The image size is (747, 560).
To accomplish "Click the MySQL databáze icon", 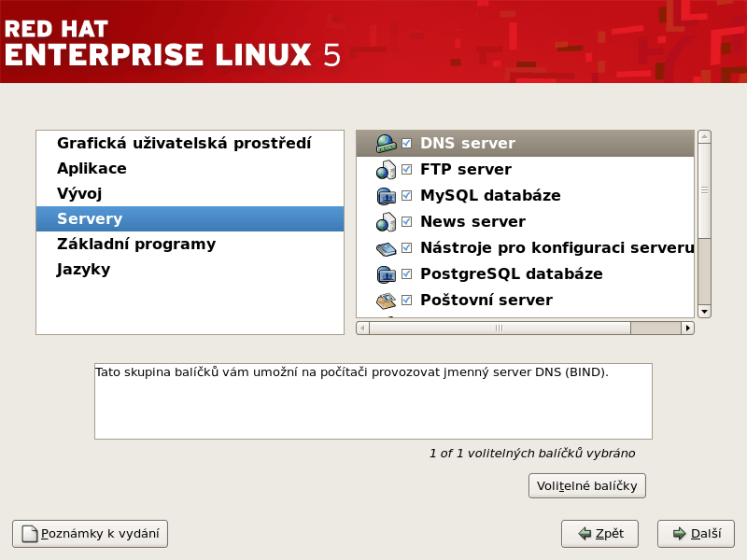I will click(x=386, y=196).
